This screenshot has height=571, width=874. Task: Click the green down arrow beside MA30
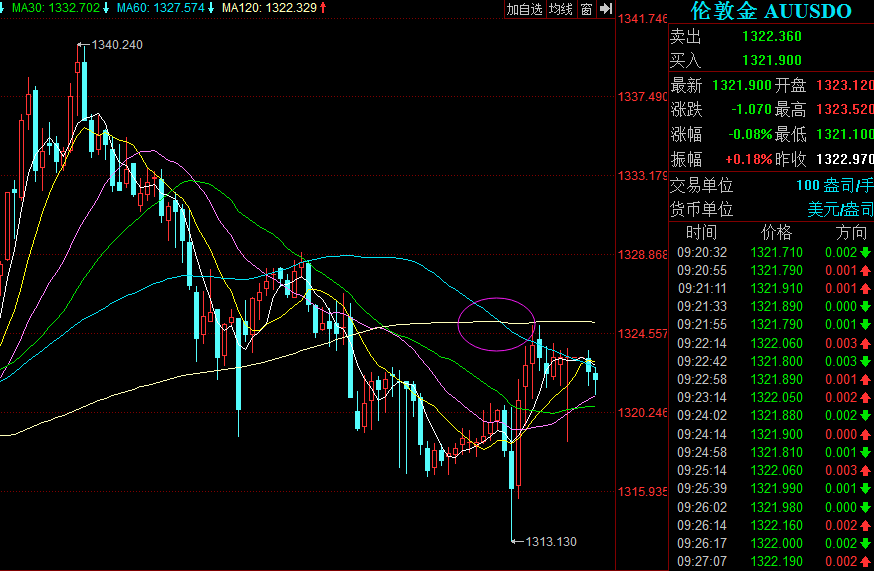click(x=106, y=8)
